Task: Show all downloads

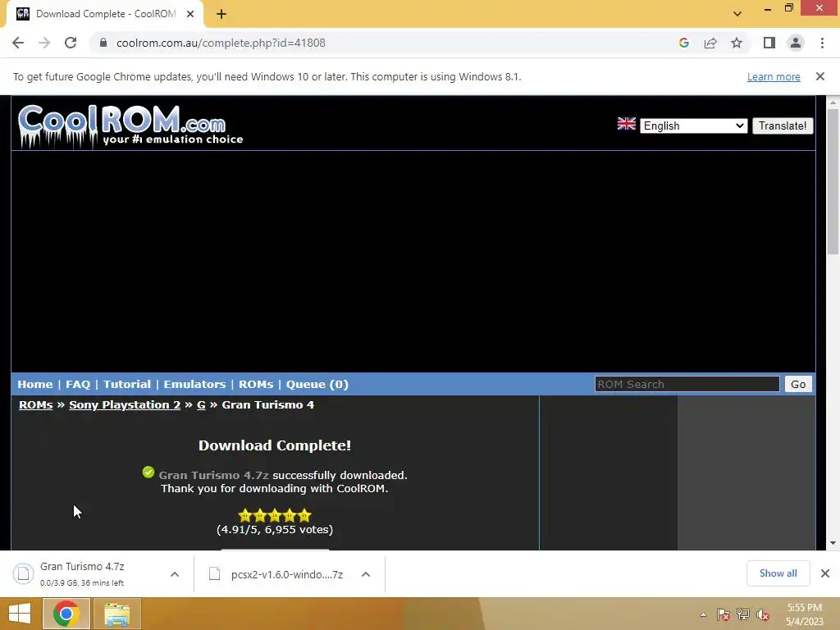Action: pos(778,573)
